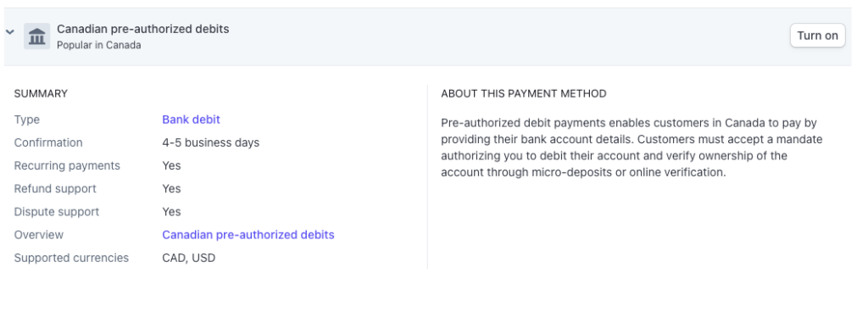Collapse the Canadian pre-authorized debits section
868x312 pixels.
point(9,32)
